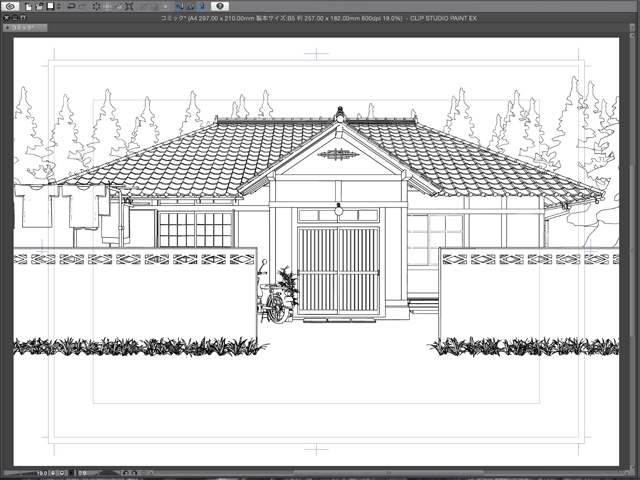Screen dimensions: 640x480
Task: Click the Clear outside selection icon
Action: tap(107, 7)
